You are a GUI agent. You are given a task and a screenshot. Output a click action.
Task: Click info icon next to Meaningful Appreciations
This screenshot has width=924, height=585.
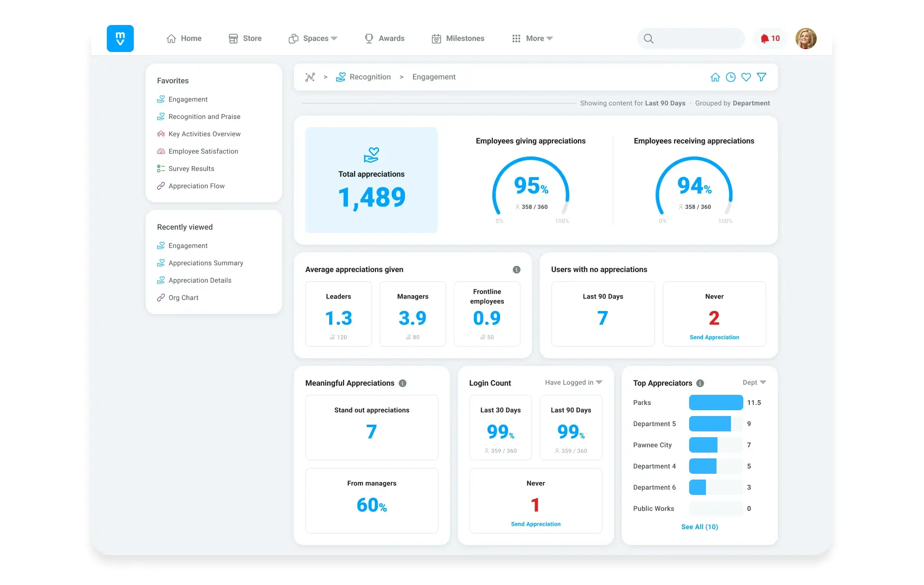tap(403, 383)
